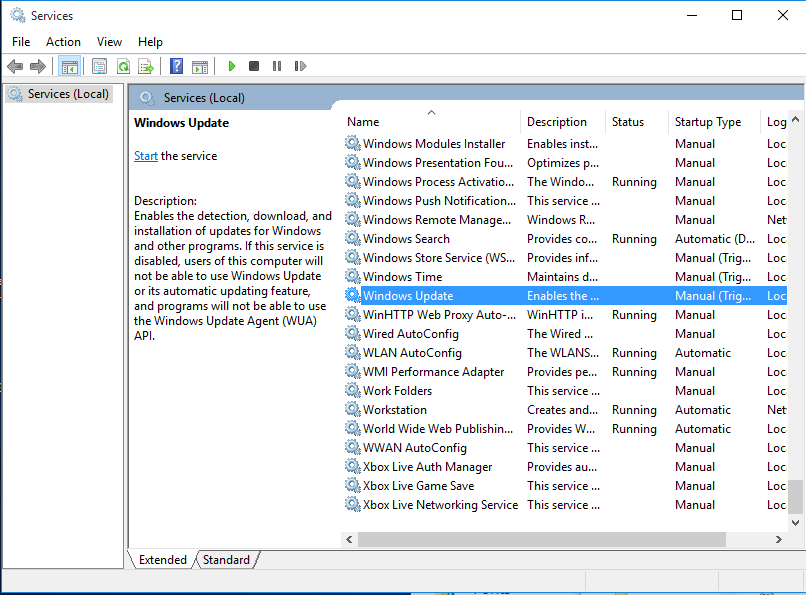Screen dimensions: 806x595
Task: Select the Windows Process Activatio... service name
Action: click(x=438, y=181)
